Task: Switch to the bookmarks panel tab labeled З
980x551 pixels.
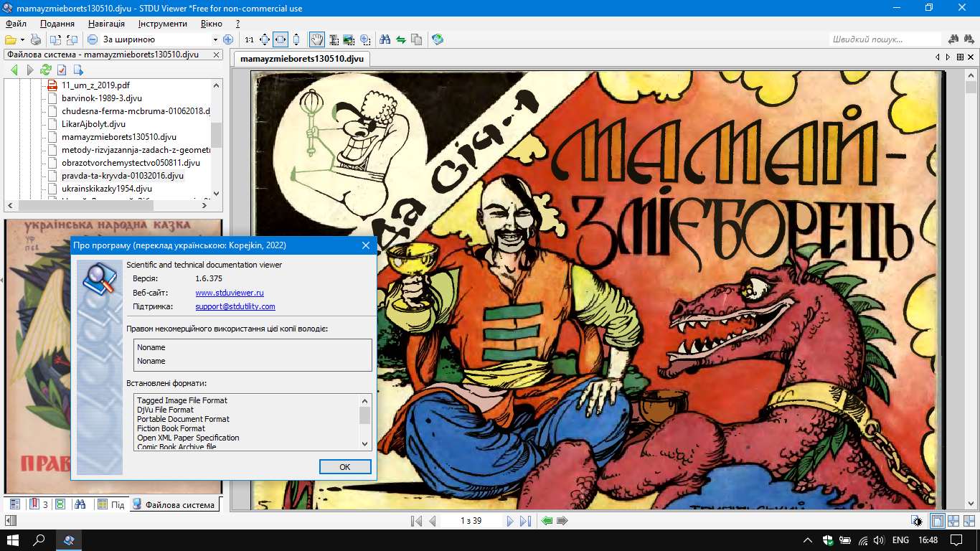Action: (39, 504)
